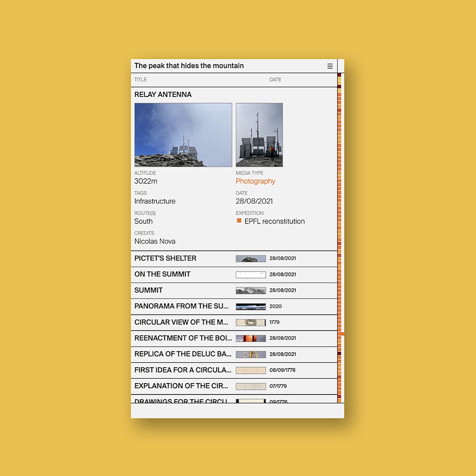
Task: Click the Summit row thumbnail
Action: coord(251,291)
